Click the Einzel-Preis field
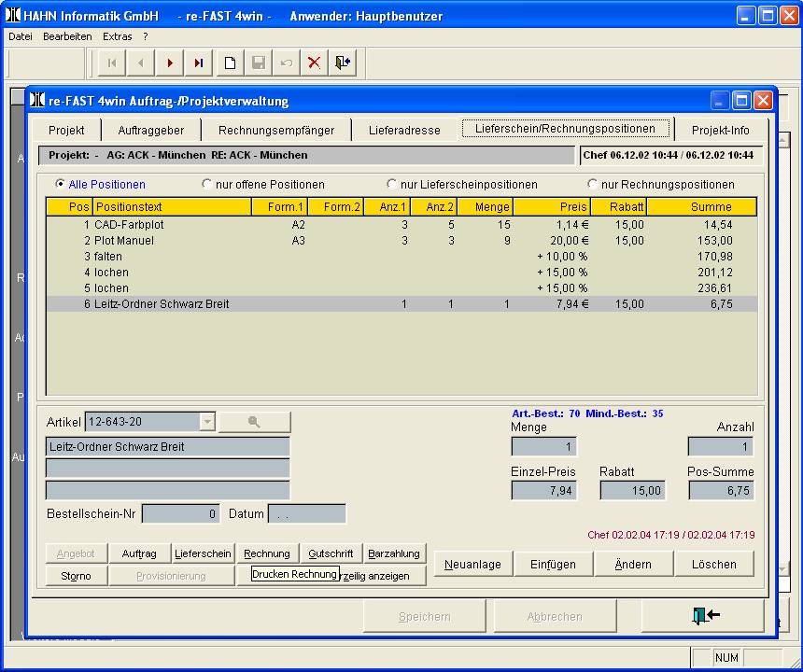 point(543,490)
